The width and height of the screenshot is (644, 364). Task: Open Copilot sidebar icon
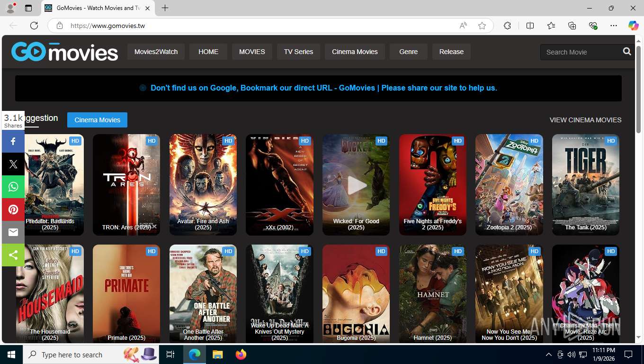point(633,26)
